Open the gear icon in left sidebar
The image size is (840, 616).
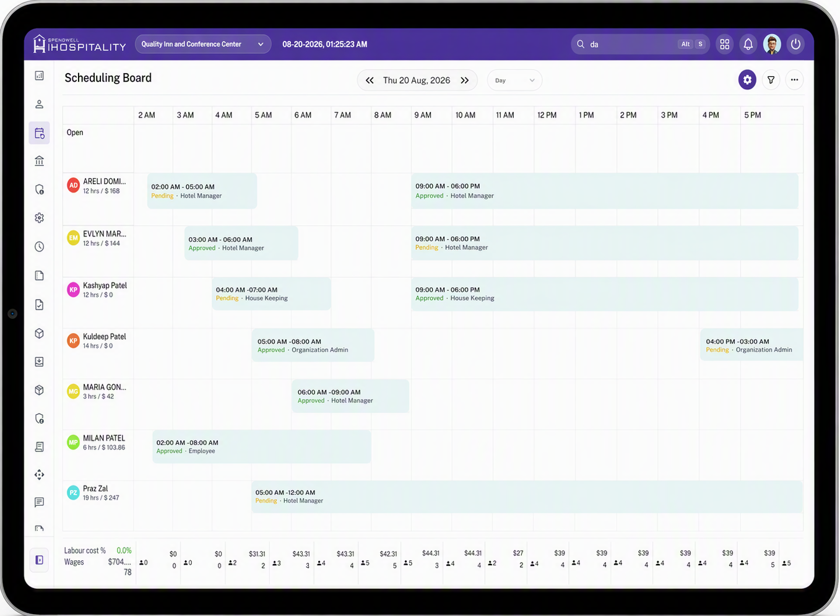(x=40, y=218)
